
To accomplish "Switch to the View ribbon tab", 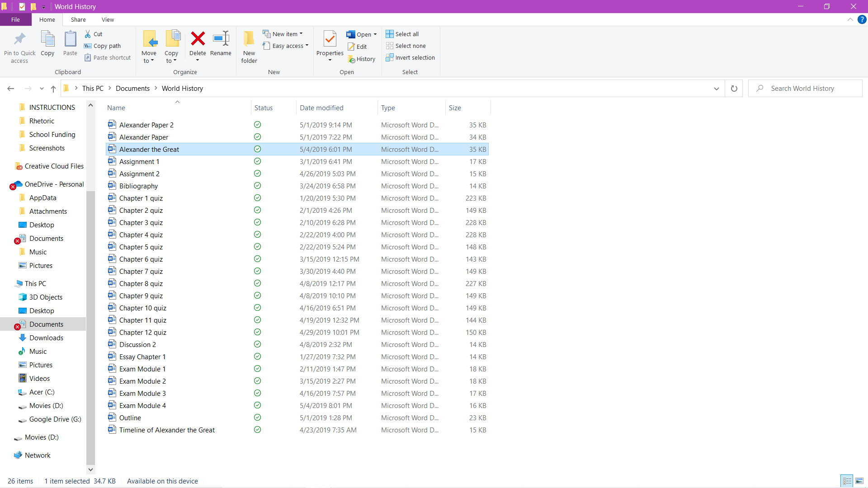I will pos(108,19).
